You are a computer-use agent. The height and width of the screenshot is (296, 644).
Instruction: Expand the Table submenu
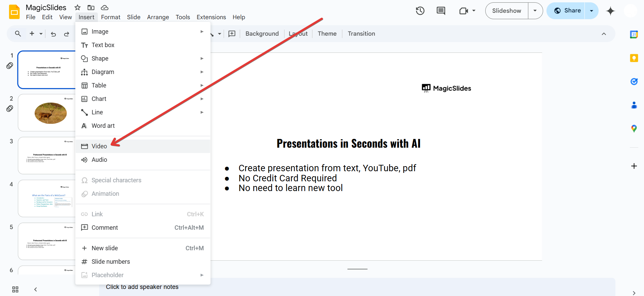point(202,85)
